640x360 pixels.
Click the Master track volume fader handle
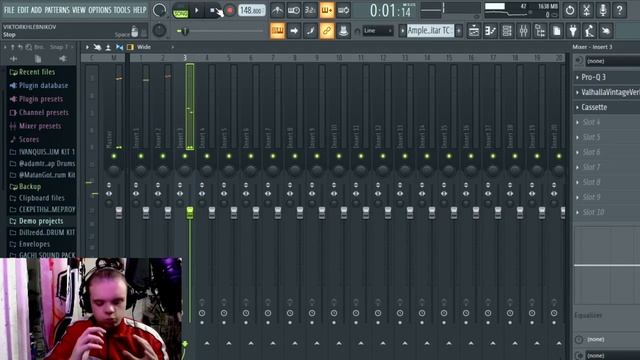click(x=119, y=212)
